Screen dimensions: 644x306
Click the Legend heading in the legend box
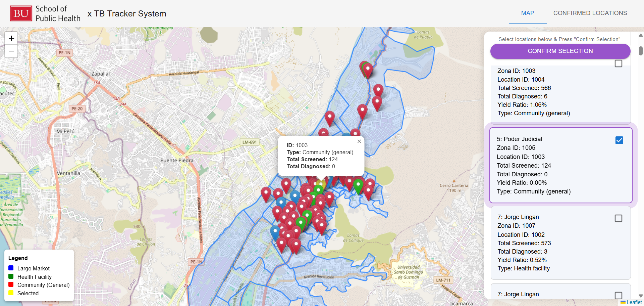click(18, 258)
